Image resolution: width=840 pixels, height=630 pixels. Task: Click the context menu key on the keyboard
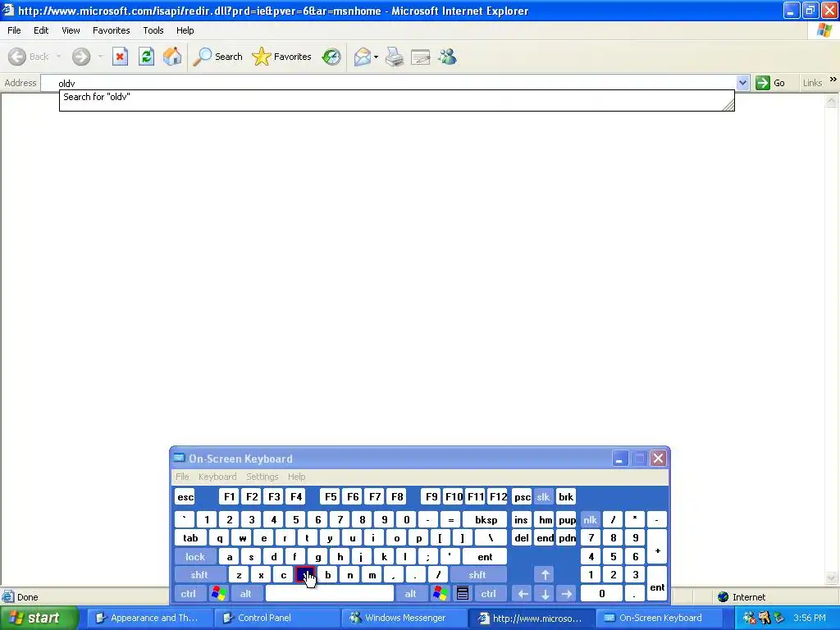pos(463,594)
